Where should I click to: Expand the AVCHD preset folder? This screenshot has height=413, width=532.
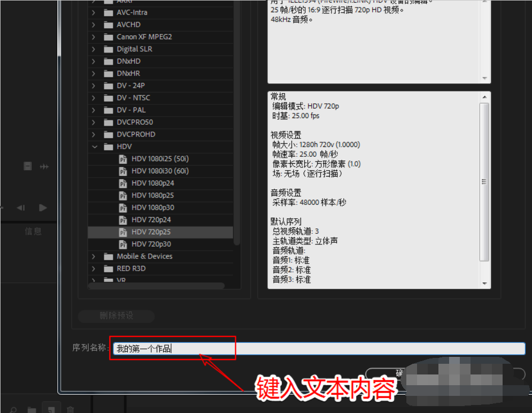coord(94,25)
